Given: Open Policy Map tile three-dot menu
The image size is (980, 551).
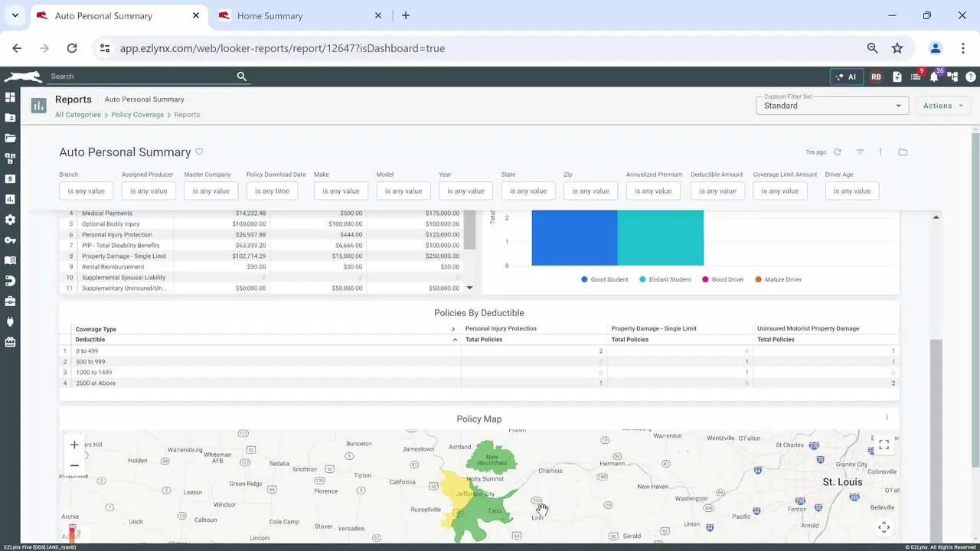Looking at the screenshot, I should pyautogui.click(x=887, y=417).
